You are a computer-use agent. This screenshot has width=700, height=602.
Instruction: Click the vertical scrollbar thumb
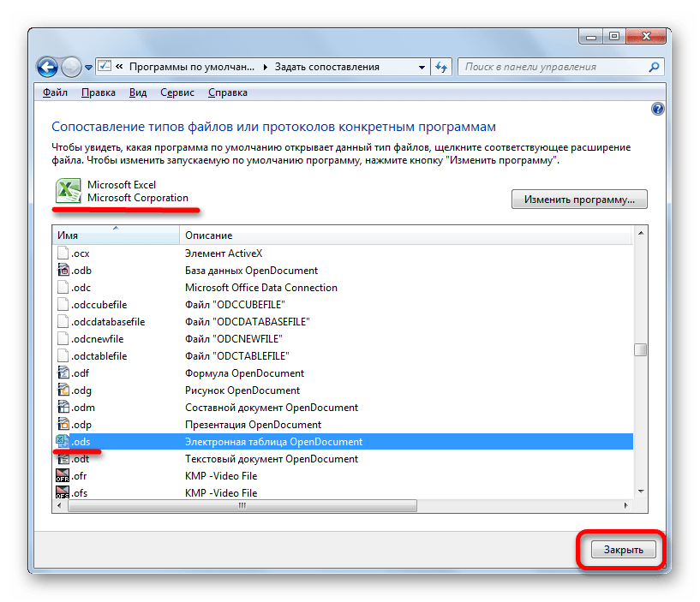tap(641, 350)
